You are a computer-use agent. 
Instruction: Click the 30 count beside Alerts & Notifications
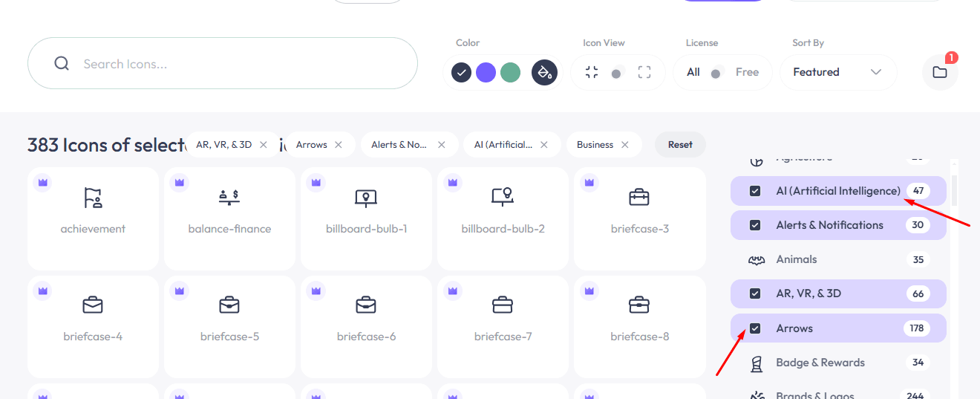918,225
